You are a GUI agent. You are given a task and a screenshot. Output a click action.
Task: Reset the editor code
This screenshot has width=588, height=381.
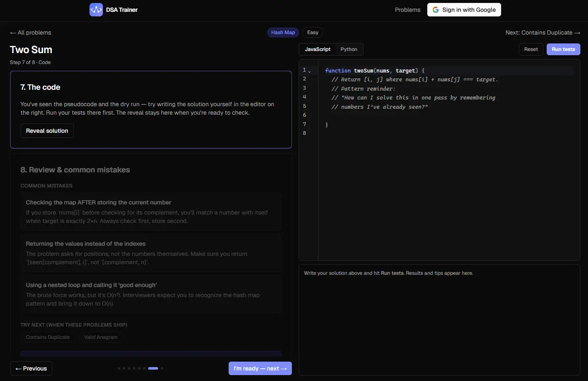[531, 49]
